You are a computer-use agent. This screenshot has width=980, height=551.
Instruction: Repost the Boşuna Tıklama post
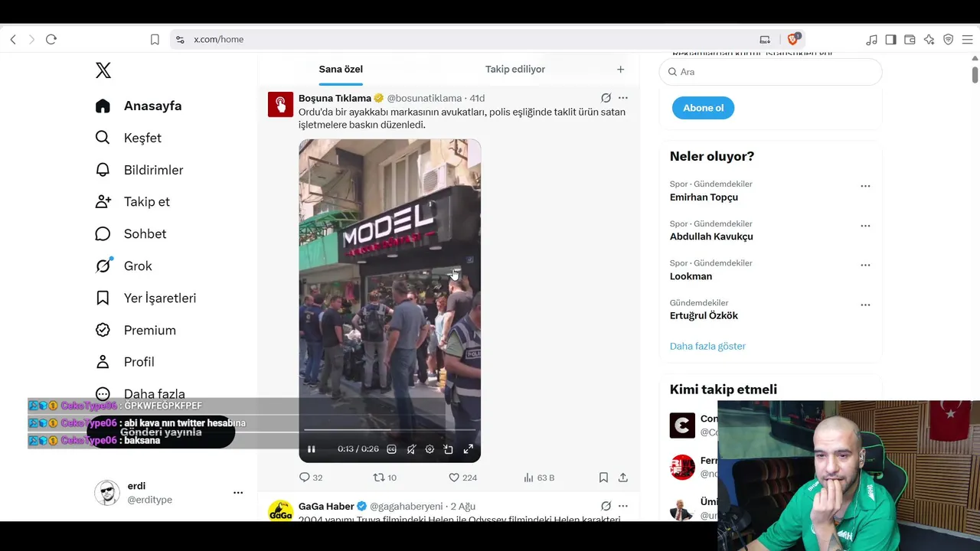pyautogui.click(x=384, y=478)
